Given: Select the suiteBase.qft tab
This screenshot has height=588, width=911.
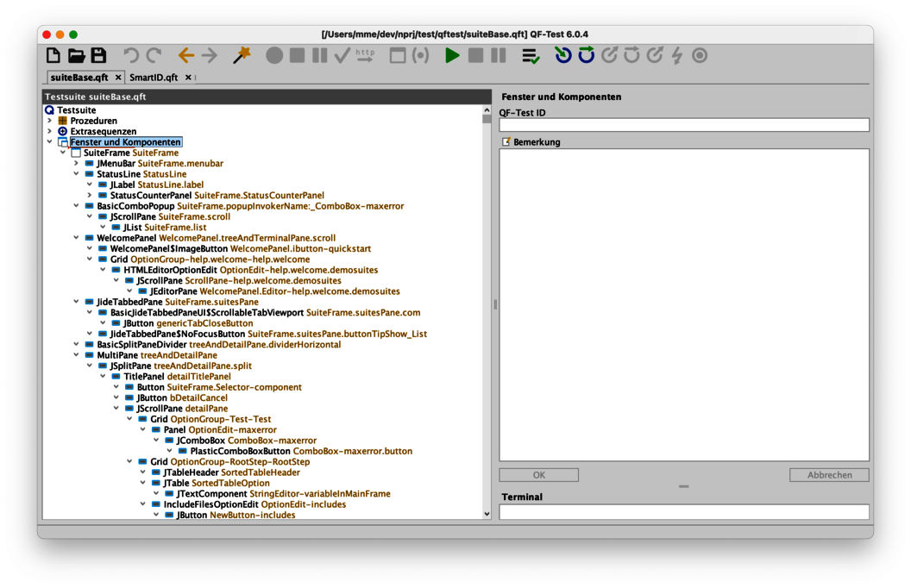Looking at the screenshot, I should [x=79, y=77].
